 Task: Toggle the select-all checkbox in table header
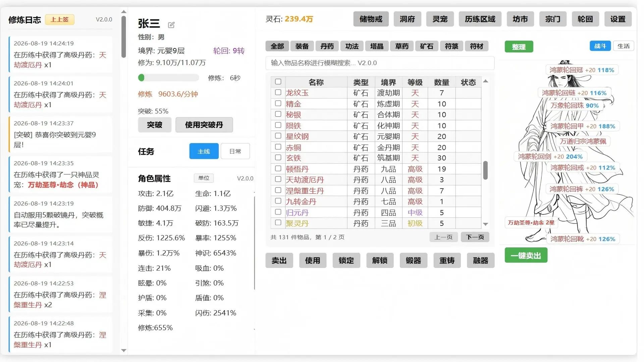click(x=278, y=82)
